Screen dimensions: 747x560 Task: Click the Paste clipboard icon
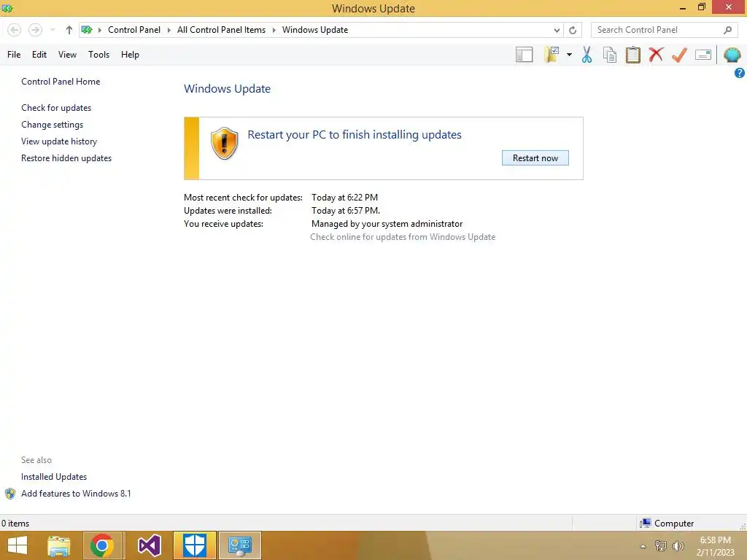[x=632, y=55]
